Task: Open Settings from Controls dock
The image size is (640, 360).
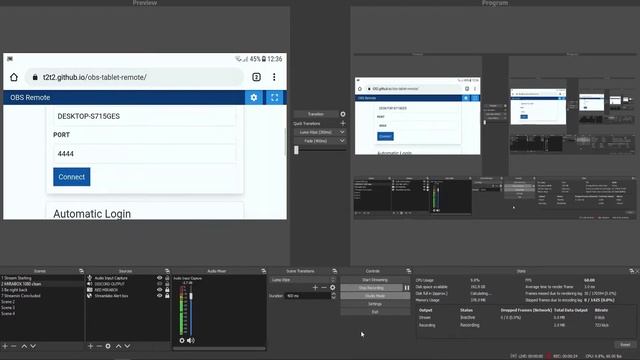Action: coord(375,304)
